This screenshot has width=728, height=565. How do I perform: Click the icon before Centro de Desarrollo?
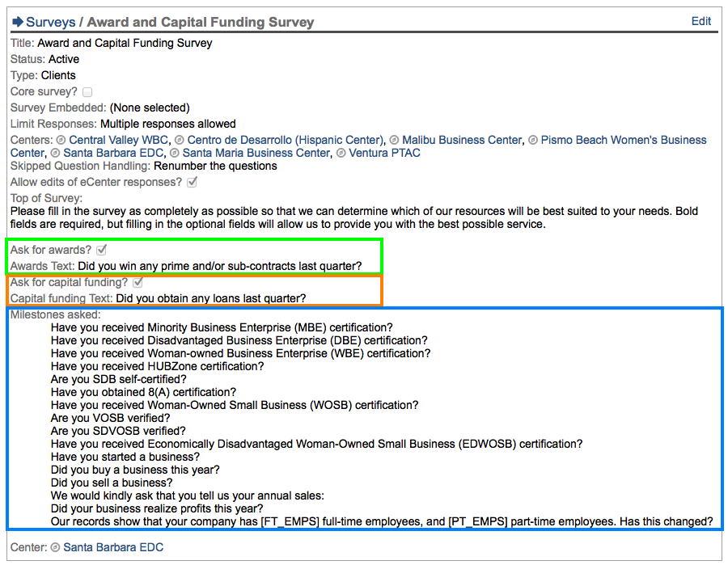[x=180, y=141]
